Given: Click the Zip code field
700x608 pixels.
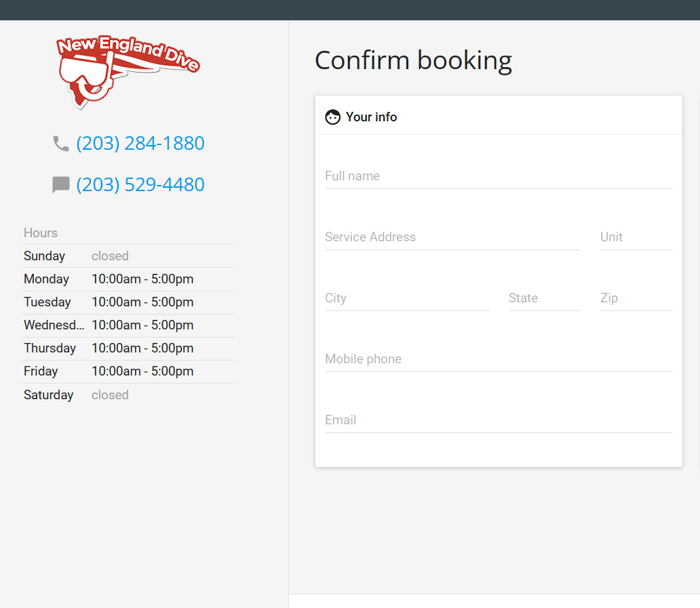Looking at the screenshot, I should click(x=636, y=298).
